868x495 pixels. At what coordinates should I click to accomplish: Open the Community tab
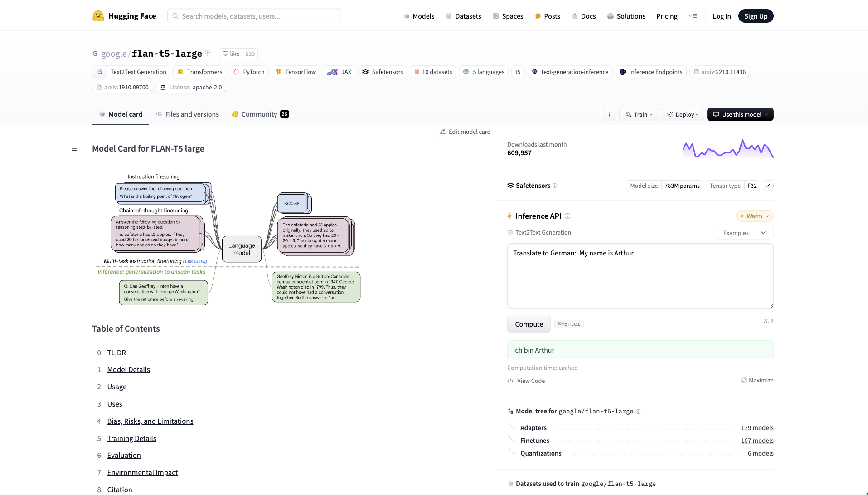[x=260, y=114]
